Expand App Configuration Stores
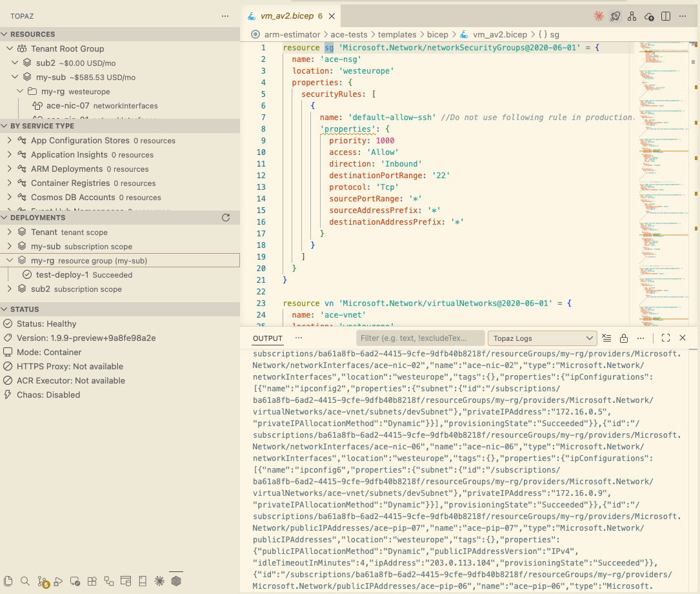Screen dimensions: 700x594 point(10,140)
